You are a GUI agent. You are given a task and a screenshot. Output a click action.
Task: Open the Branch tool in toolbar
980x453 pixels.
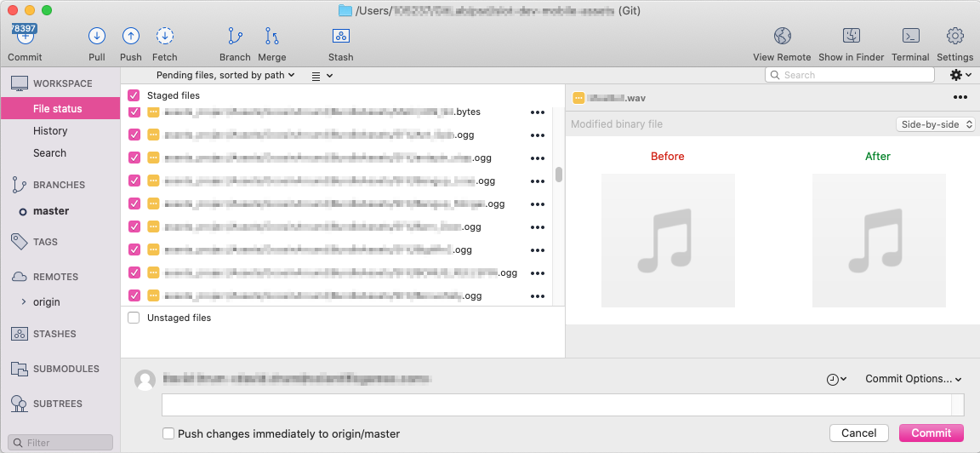point(235,36)
